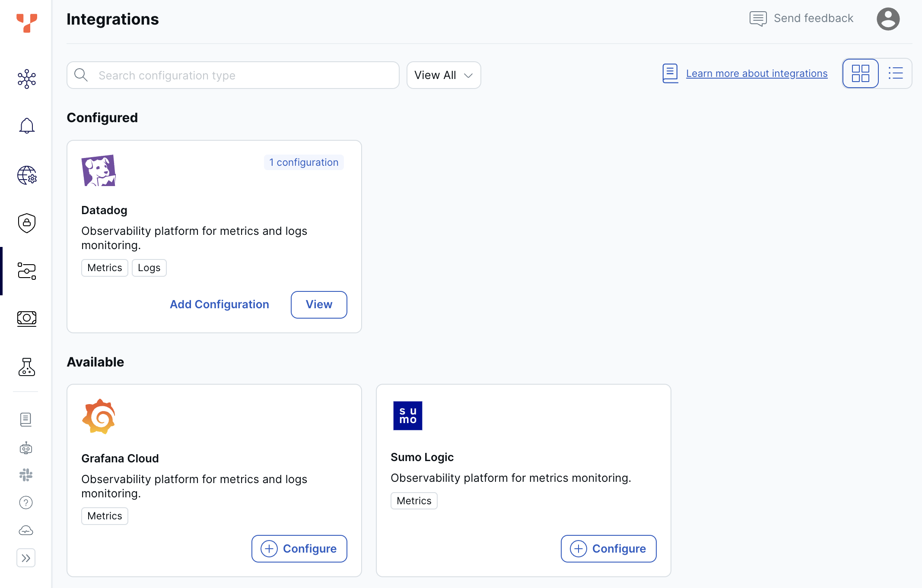Open the documentation book icon in the sidebar
Image resolution: width=922 pixels, height=588 pixels.
(26, 419)
